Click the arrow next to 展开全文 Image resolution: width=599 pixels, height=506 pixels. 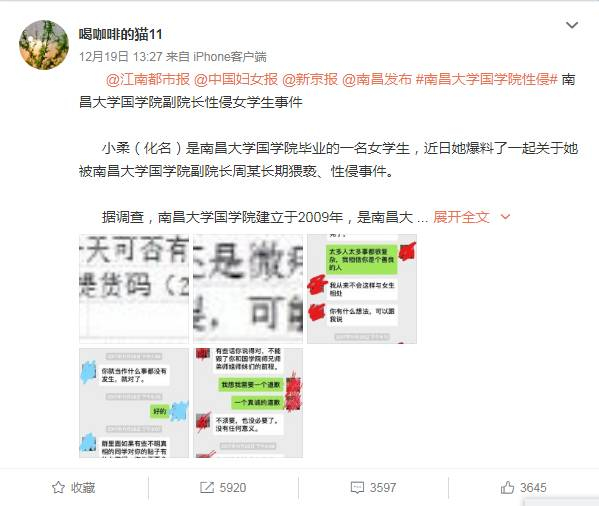505,217
